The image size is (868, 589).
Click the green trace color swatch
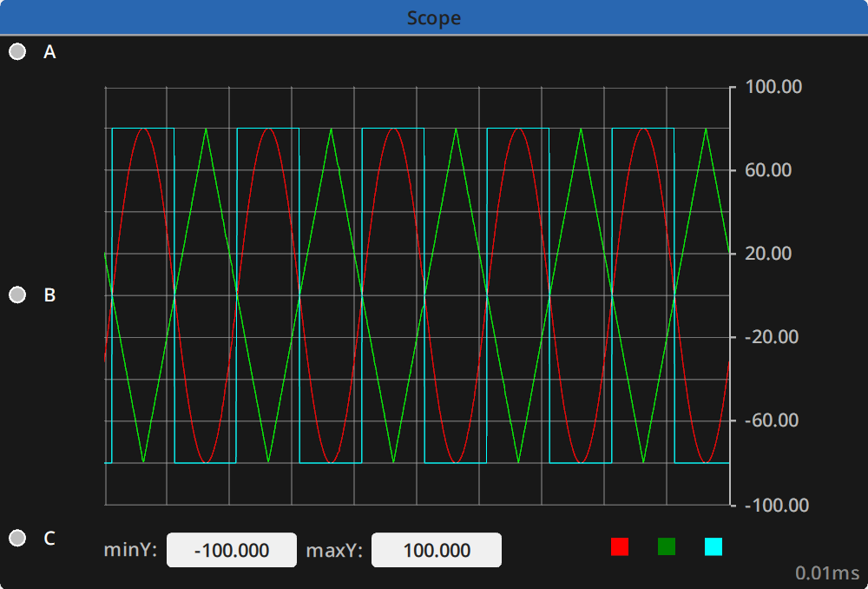point(667,547)
